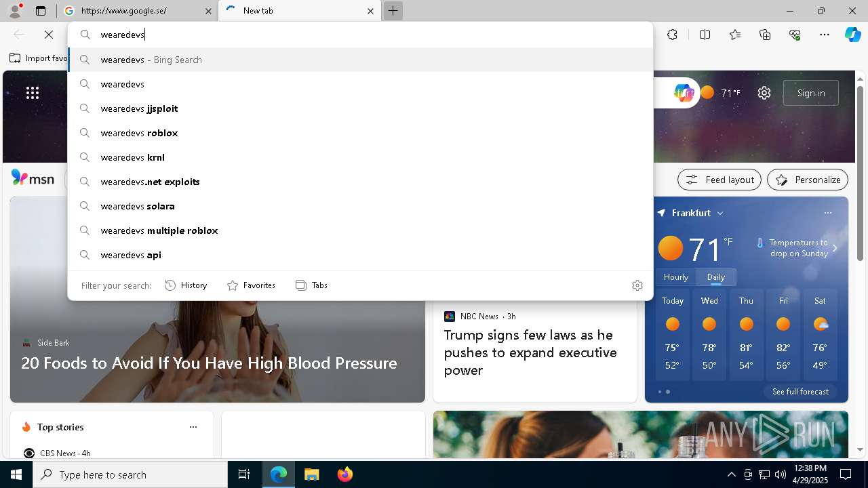Open the Edge profile icon
Screen dimensions: 868x488
pos(15,11)
